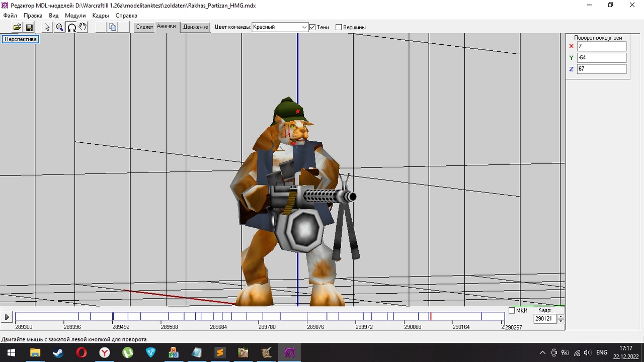This screenshot has width=644, height=362.
Task: Open the Перспектива view selector
Action: 21,39
